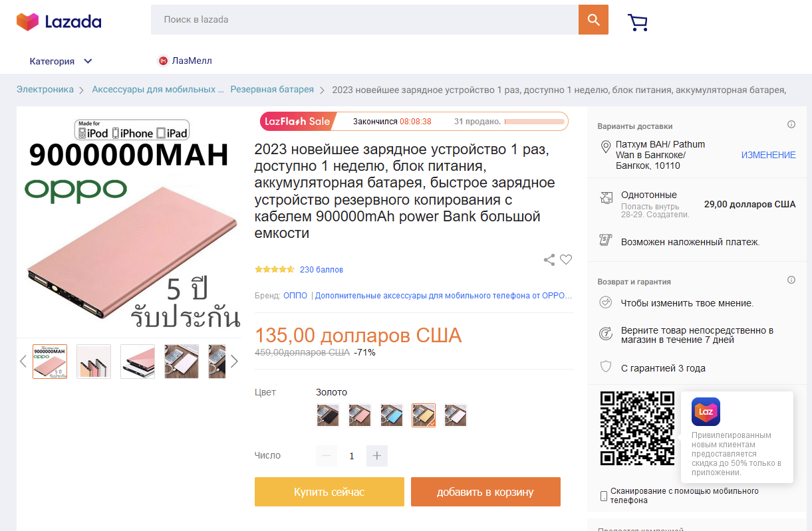Open Резервная батарея breadcrumb link

[x=272, y=90]
